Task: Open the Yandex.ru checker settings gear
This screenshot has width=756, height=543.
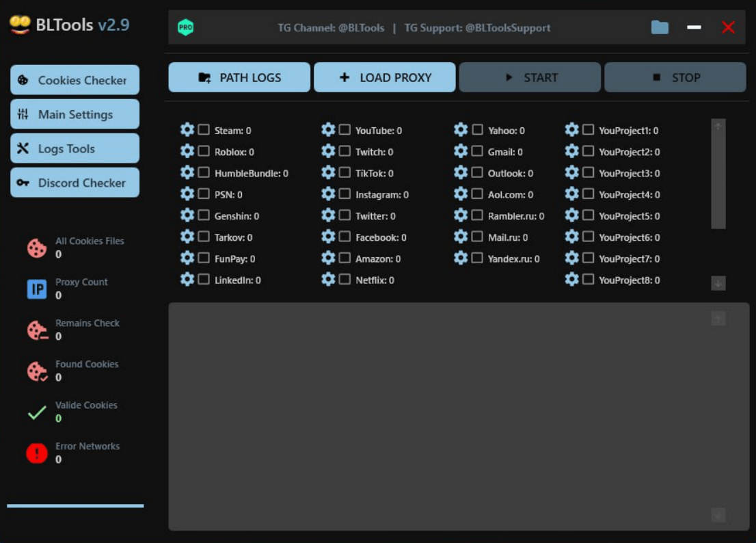Action: pyautogui.click(x=461, y=259)
